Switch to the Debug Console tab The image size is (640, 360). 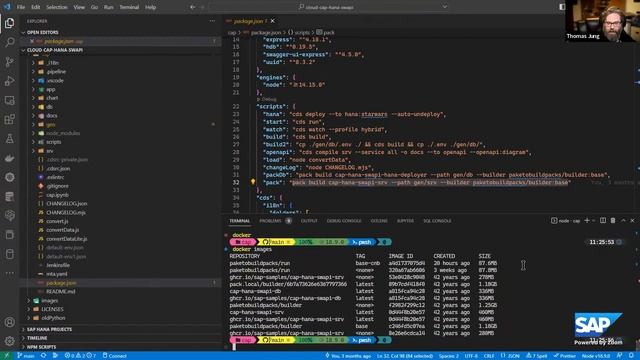344,221
